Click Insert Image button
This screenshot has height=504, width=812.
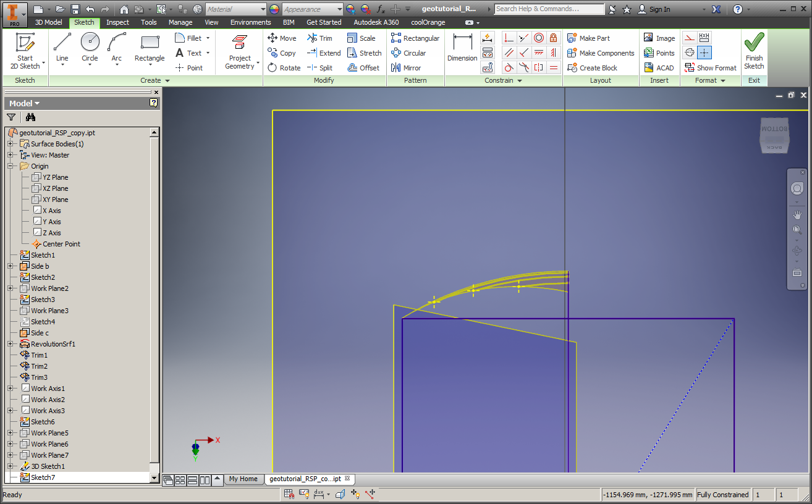(x=659, y=38)
